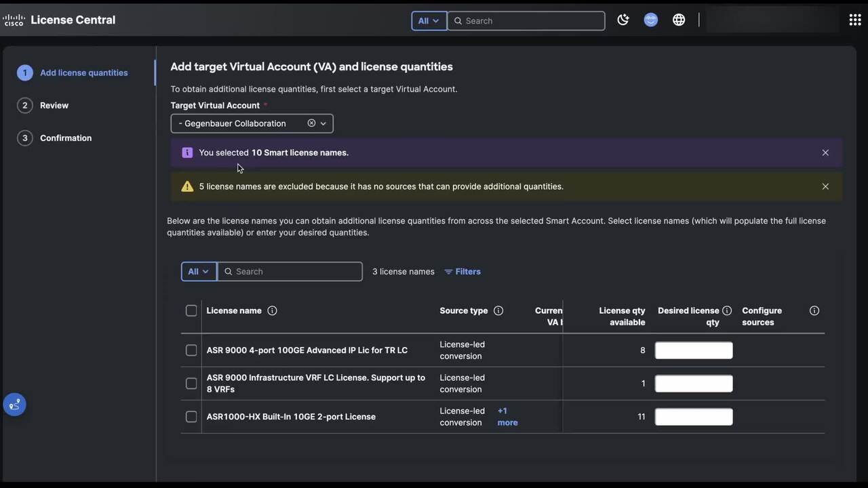Click ASR1000-HX Built-In 10GE license name
Viewport: 868px width, 488px height.
[291, 417]
